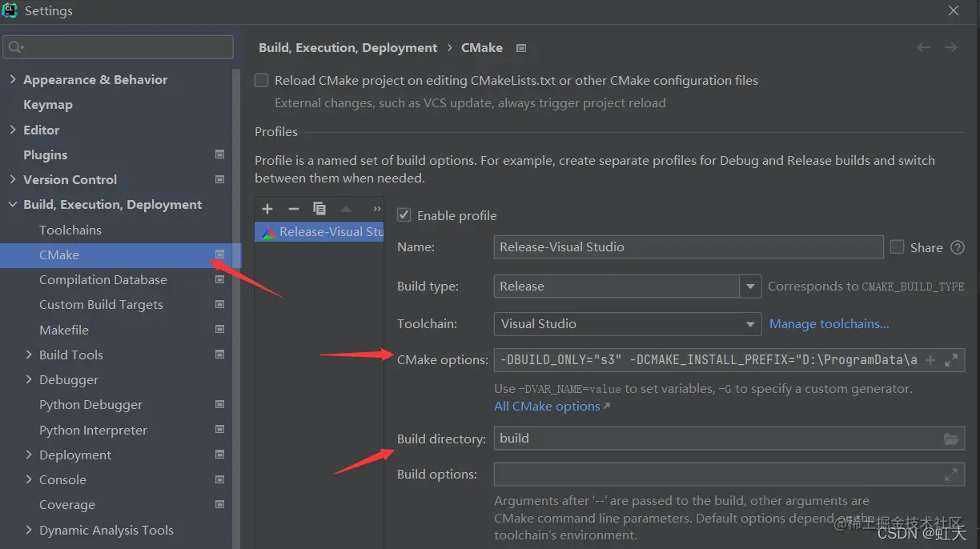
Task: Click project icon beside Makefile
Action: pos(220,329)
